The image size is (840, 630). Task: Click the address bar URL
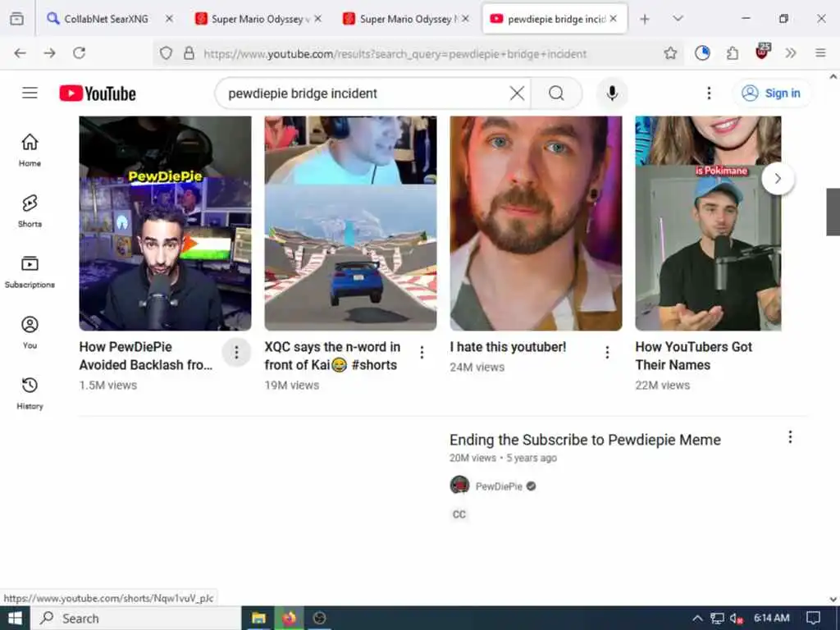[395, 53]
